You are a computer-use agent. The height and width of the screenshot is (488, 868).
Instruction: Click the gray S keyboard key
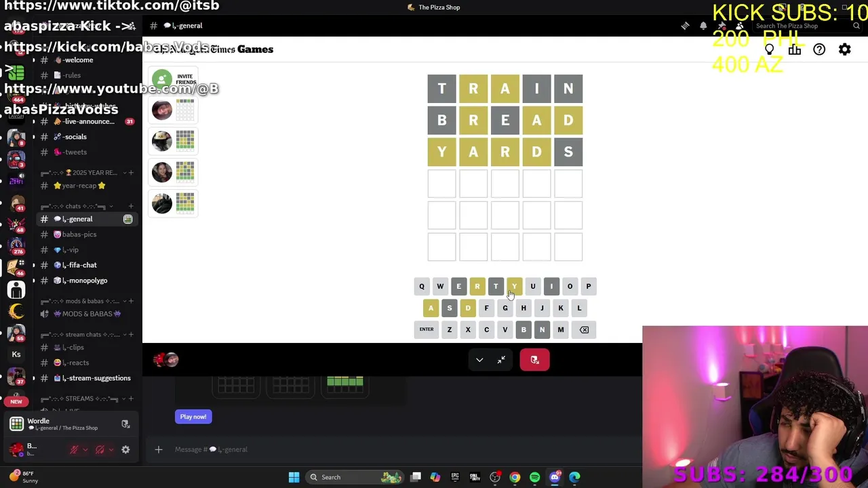tap(450, 308)
